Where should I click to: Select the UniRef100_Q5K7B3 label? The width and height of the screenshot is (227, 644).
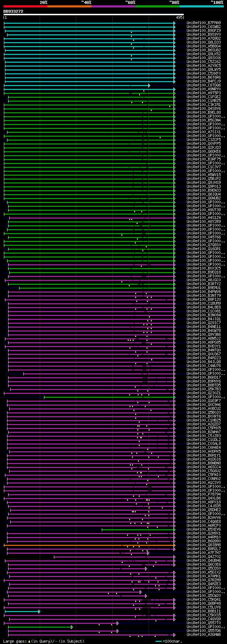coord(204,389)
